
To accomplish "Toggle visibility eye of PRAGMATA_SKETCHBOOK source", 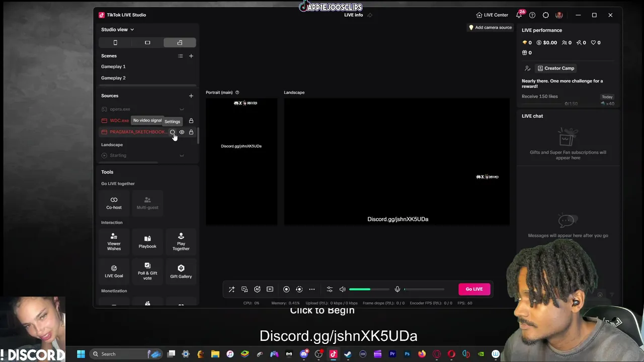I will pos(182,132).
